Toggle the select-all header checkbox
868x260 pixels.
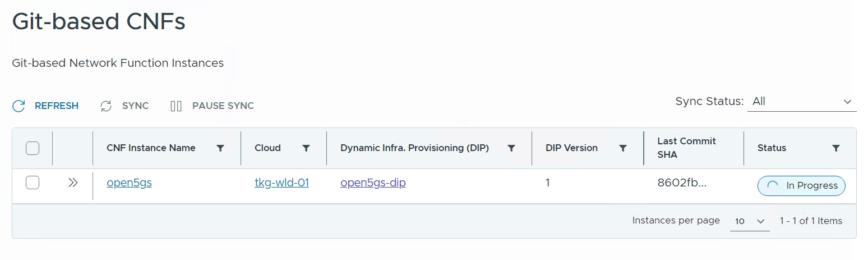(x=33, y=148)
